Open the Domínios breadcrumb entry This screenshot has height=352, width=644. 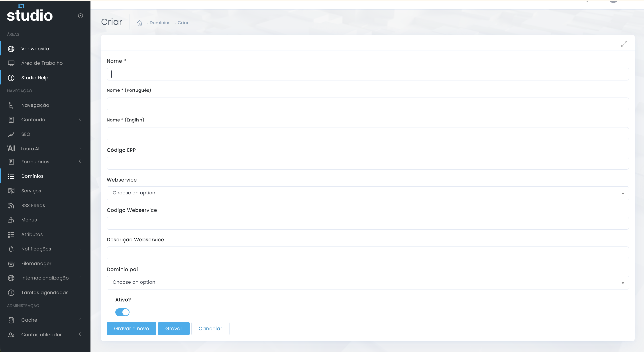click(x=160, y=22)
